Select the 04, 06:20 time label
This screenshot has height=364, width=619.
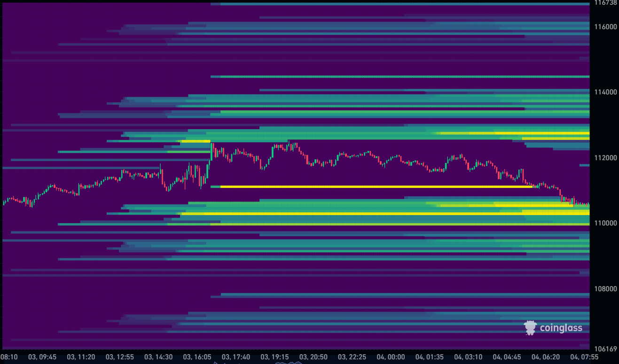point(545,357)
